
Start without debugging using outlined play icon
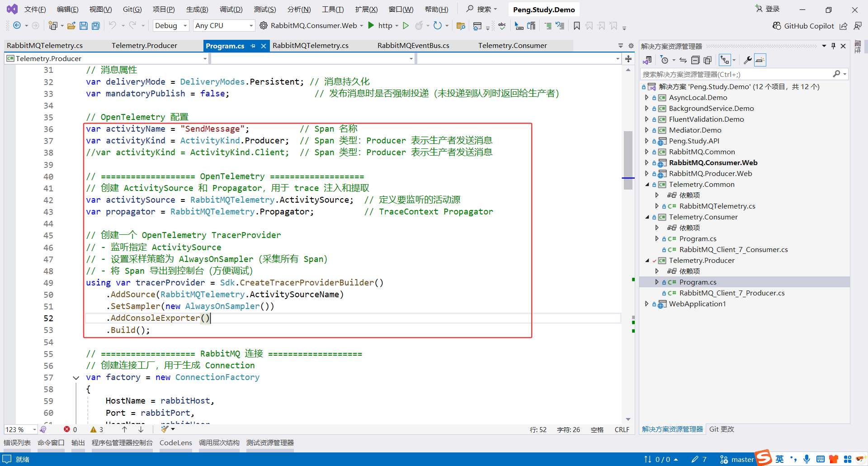click(x=406, y=26)
